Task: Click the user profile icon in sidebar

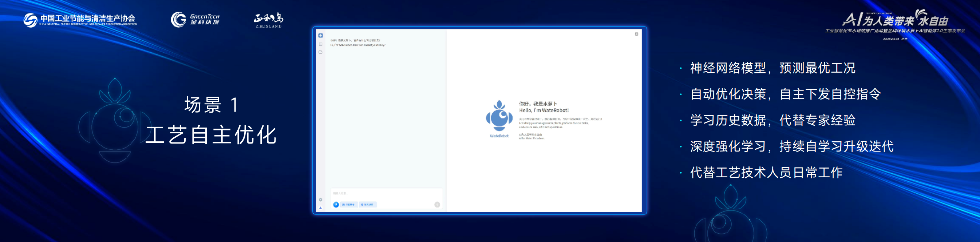Action: (320, 208)
